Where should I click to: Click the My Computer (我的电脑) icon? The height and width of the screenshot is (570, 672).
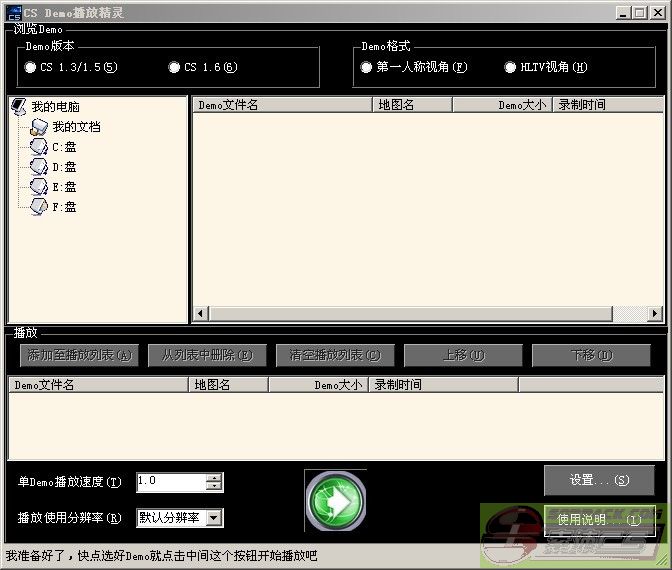[x=18, y=106]
